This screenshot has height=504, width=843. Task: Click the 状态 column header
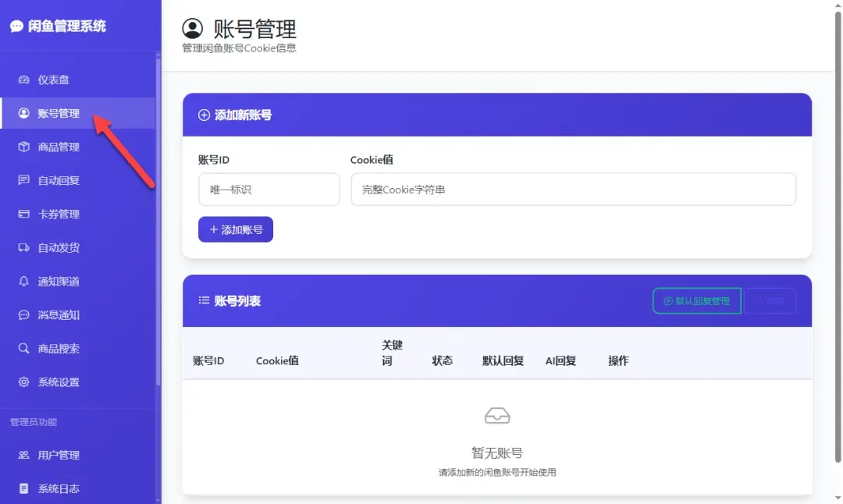click(x=443, y=360)
